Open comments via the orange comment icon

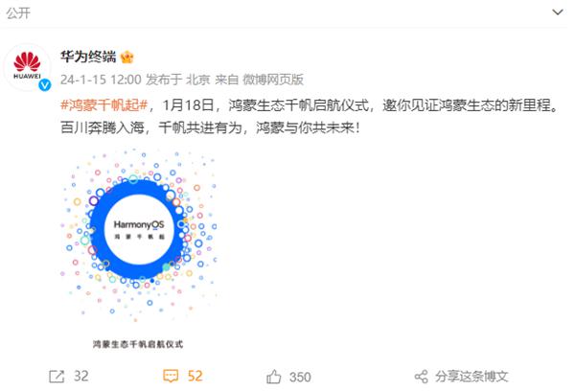click(x=171, y=376)
